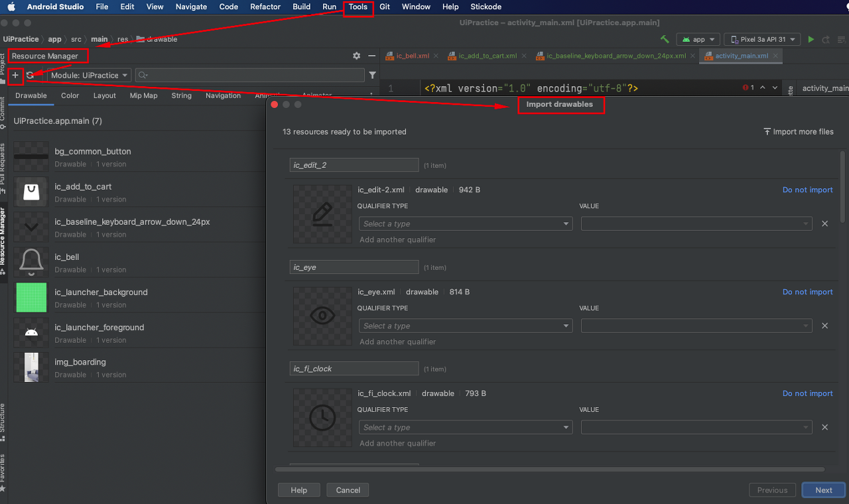
Task: Close the activity_main.xml editor tab
Action: (x=775, y=56)
